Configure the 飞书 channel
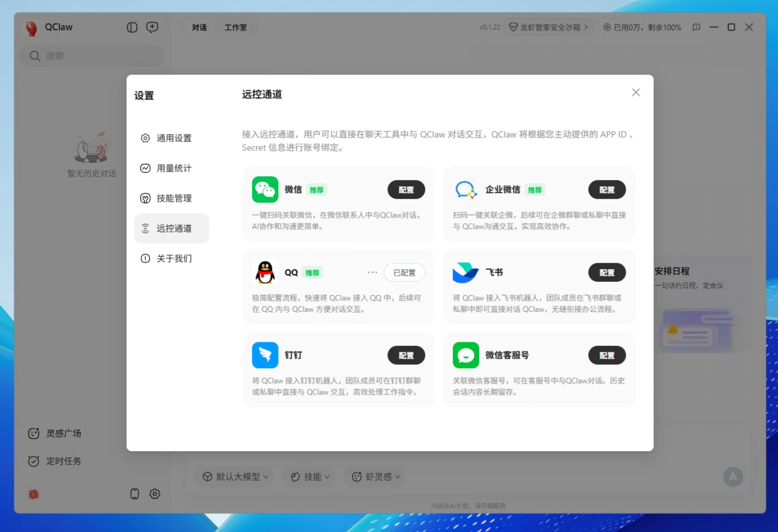Viewport: 778px width, 532px height. (x=607, y=273)
